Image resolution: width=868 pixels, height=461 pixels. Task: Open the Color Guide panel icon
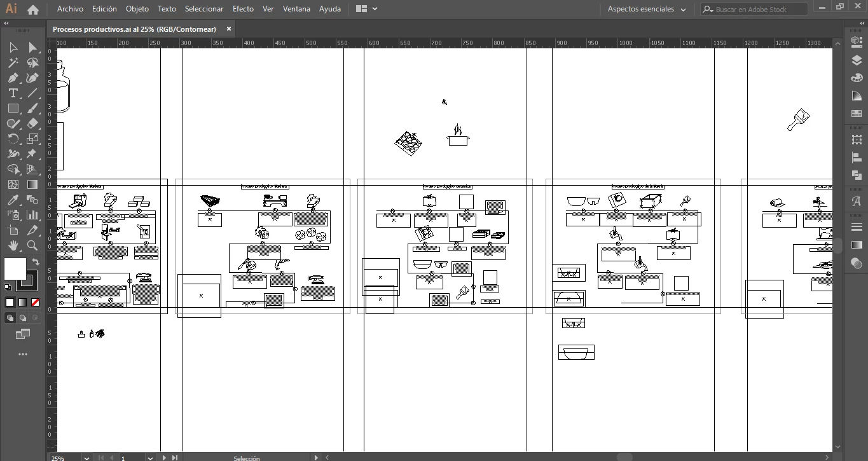point(857,96)
